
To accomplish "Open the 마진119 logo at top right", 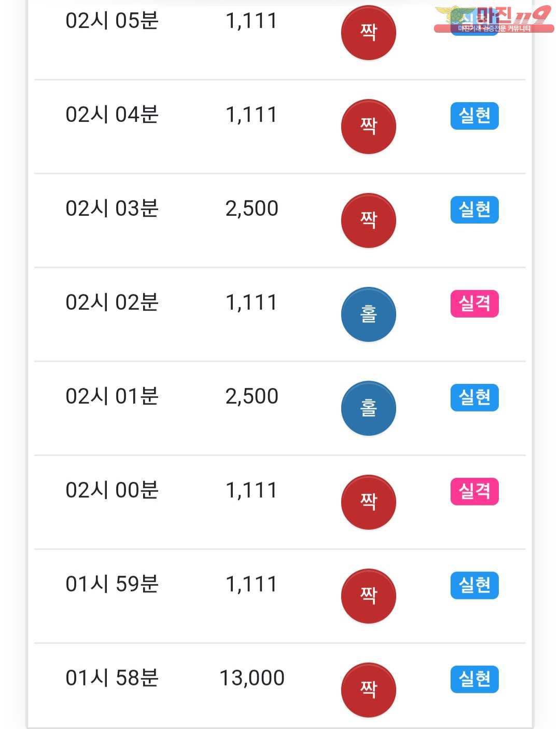I will click(x=494, y=19).
